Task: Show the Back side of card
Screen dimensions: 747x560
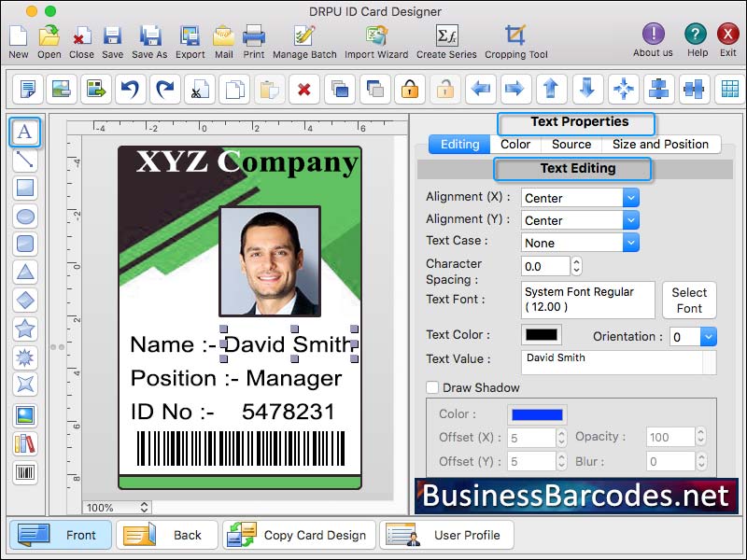Action: point(167,535)
